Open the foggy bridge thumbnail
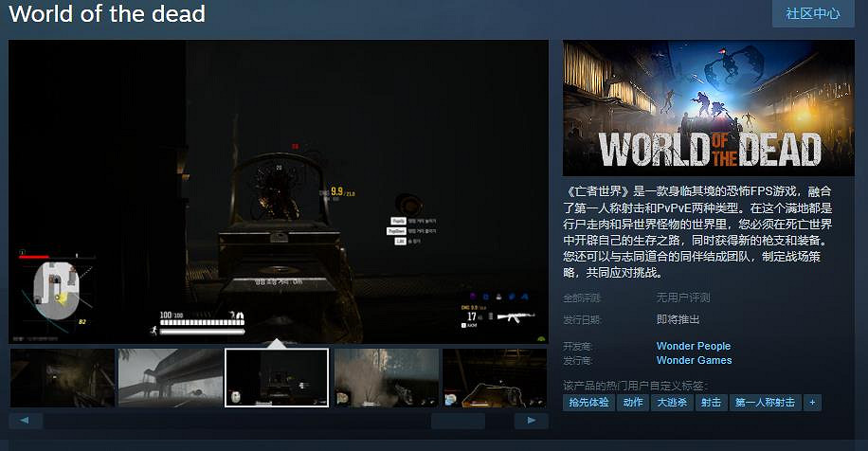Viewport: 868px width, 451px height. (170, 378)
